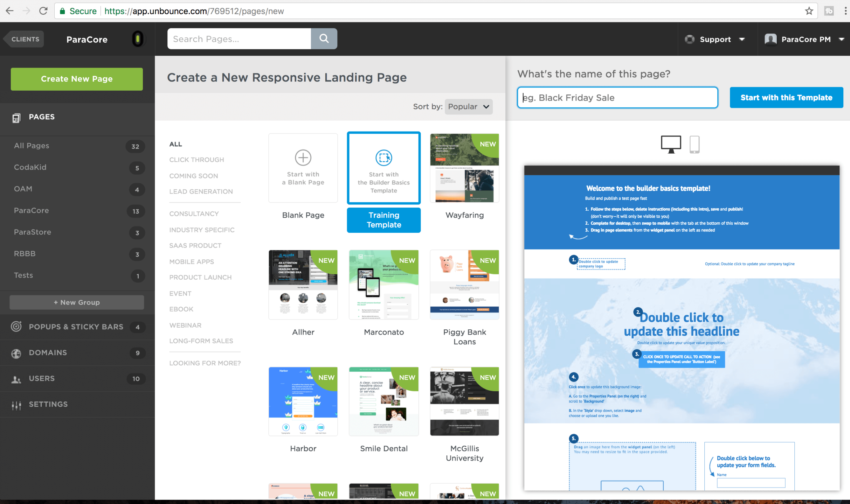Select the Lead Generation category
The height and width of the screenshot is (504, 850).
[x=201, y=191]
